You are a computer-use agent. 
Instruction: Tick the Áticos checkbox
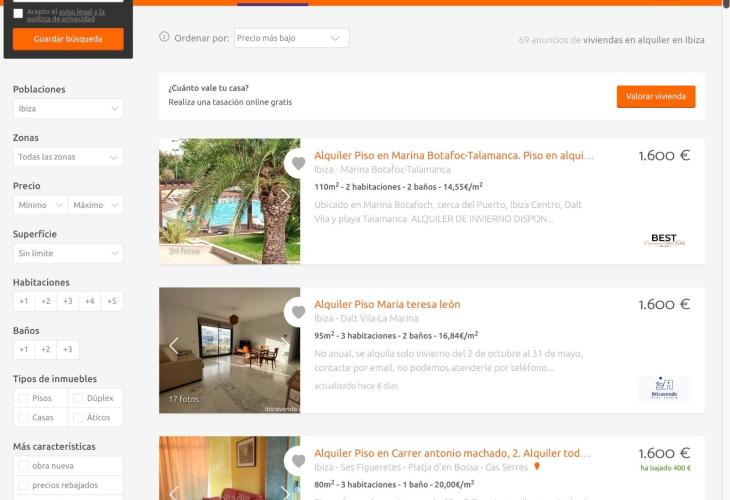pos(78,418)
